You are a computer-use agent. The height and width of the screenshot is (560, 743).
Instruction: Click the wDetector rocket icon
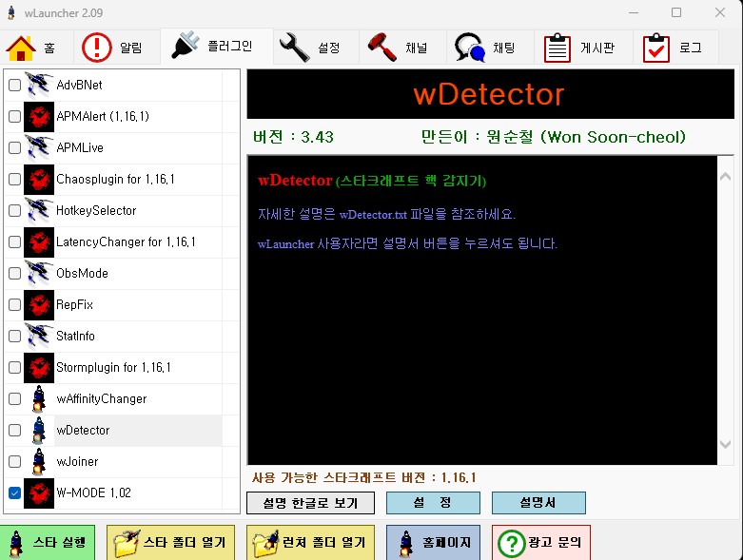(39, 430)
